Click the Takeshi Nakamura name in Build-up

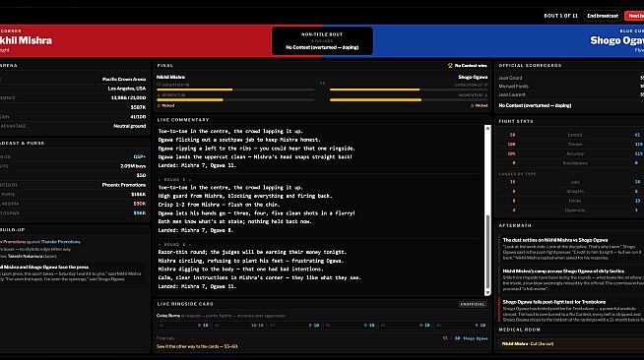[26, 257]
